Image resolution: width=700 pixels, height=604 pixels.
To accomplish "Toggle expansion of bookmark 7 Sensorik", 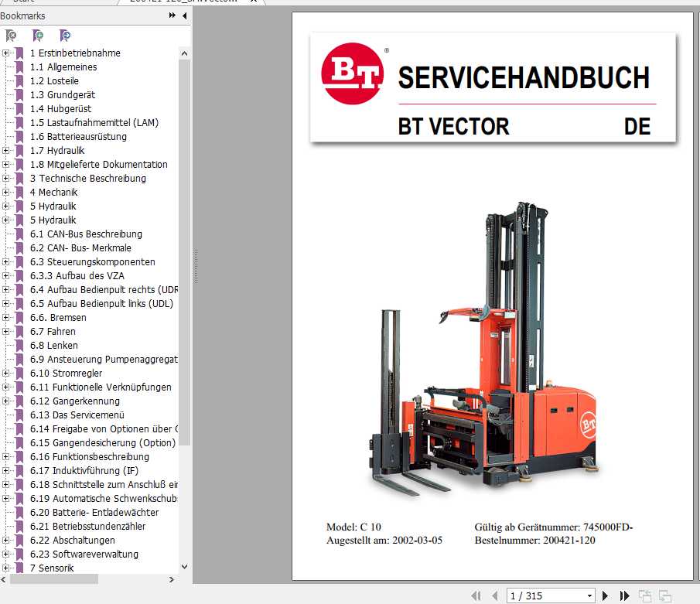I will point(5,568).
